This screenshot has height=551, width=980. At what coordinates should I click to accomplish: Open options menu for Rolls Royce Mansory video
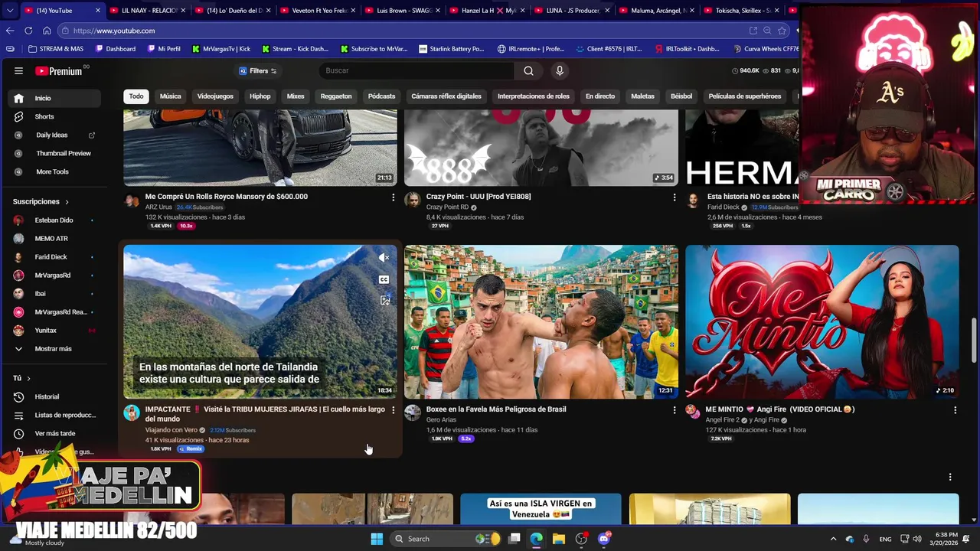click(x=394, y=197)
